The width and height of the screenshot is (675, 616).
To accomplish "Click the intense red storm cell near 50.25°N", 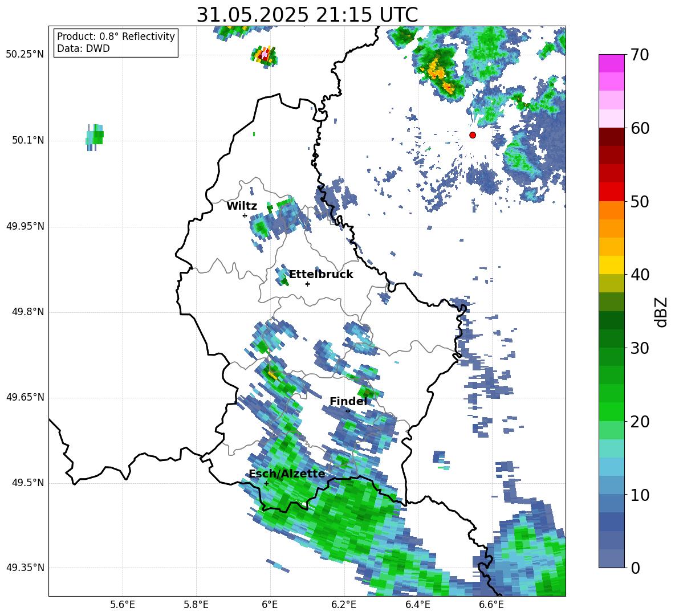I will click(265, 55).
